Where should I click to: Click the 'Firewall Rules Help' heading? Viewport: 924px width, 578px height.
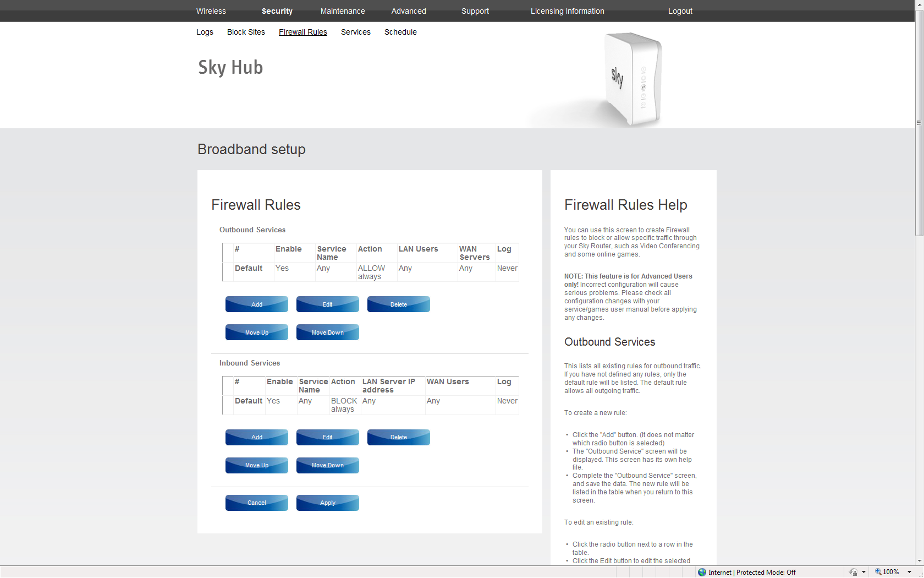click(626, 205)
